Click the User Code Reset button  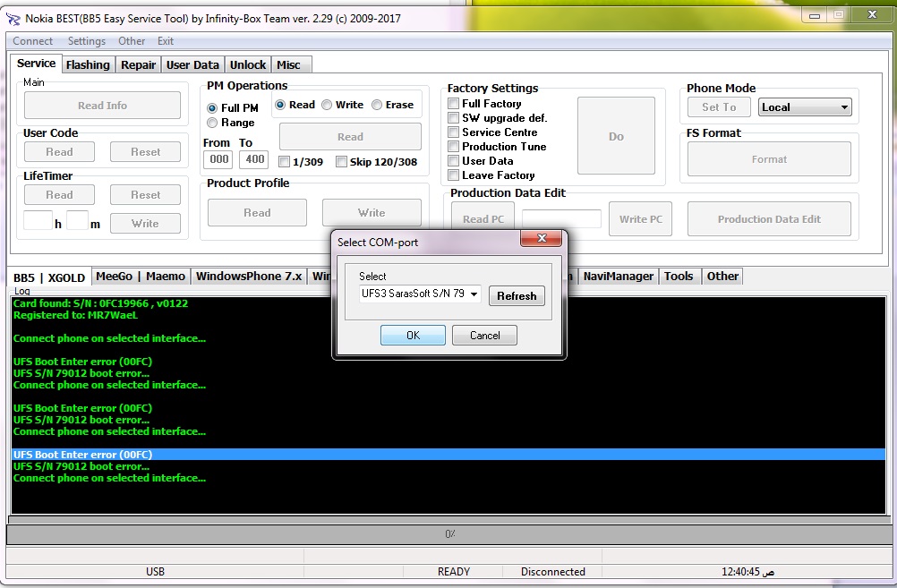click(x=145, y=152)
